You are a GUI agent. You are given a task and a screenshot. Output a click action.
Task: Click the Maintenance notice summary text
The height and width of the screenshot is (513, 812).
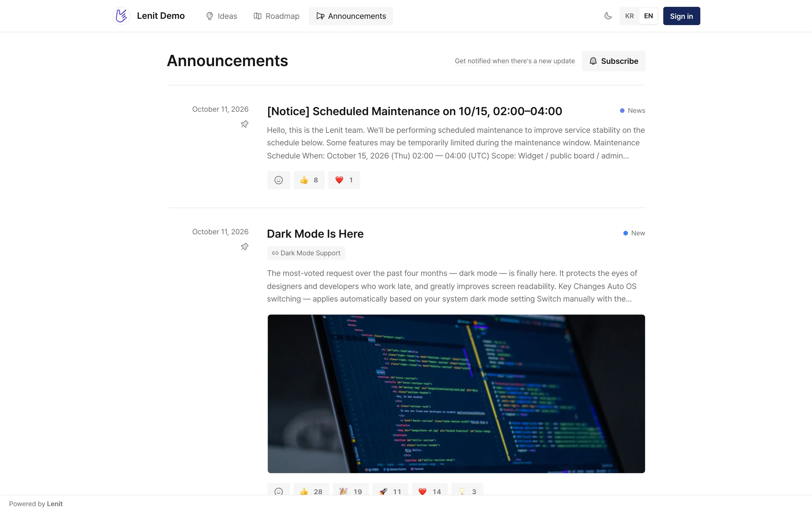(x=456, y=143)
